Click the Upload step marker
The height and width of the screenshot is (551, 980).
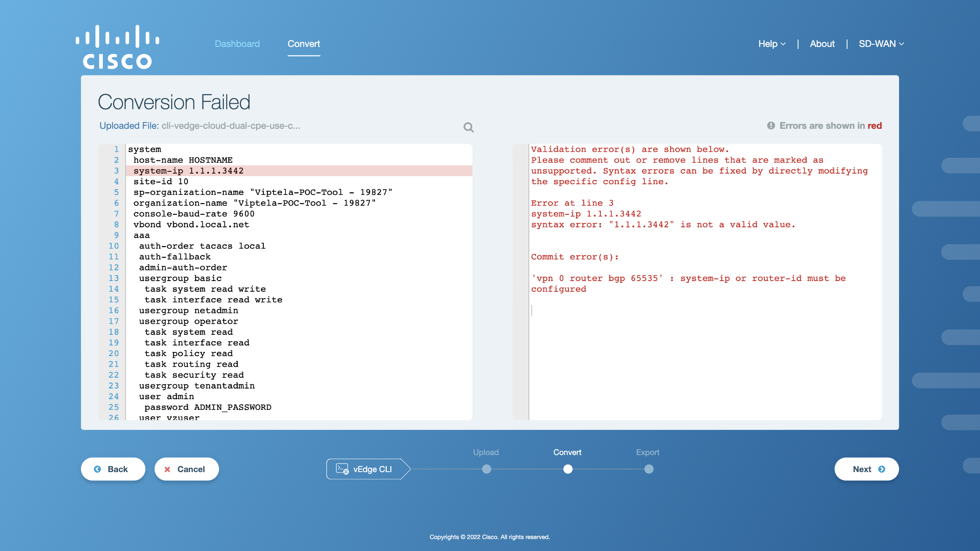(487, 469)
